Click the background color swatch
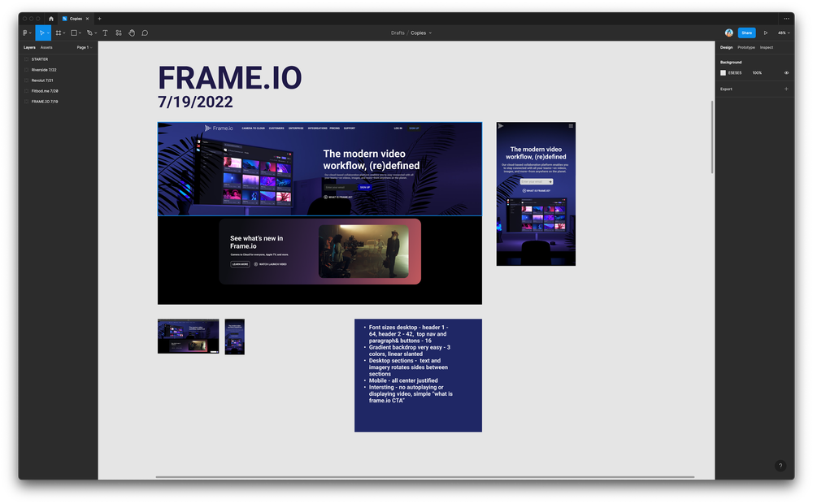This screenshot has width=813, height=504. (x=723, y=72)
